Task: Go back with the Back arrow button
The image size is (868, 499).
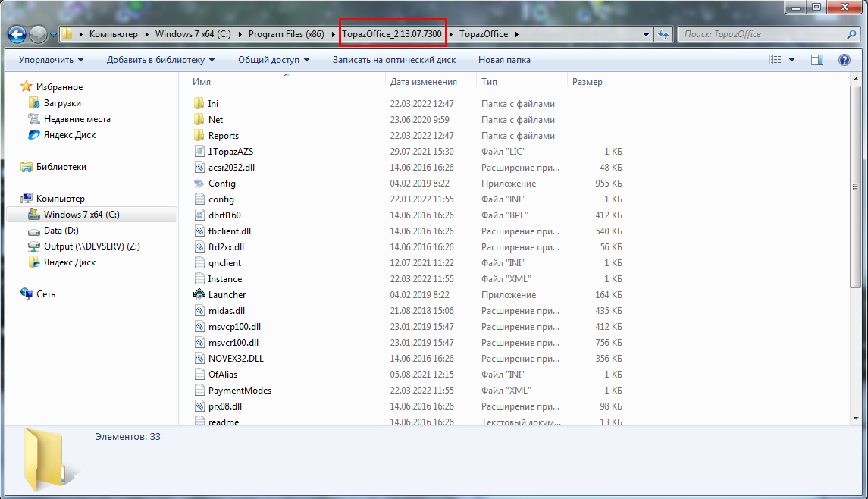Action: [x=17, y=34]
